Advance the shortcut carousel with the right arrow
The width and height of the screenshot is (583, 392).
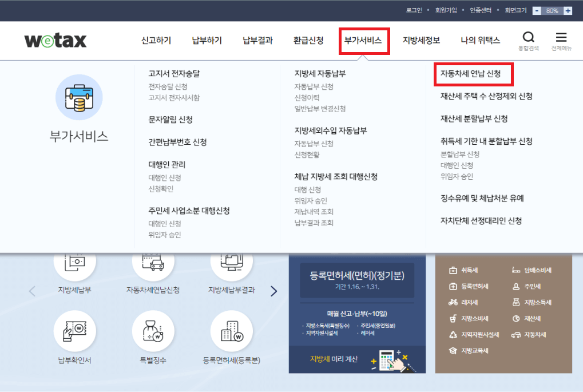273,291
